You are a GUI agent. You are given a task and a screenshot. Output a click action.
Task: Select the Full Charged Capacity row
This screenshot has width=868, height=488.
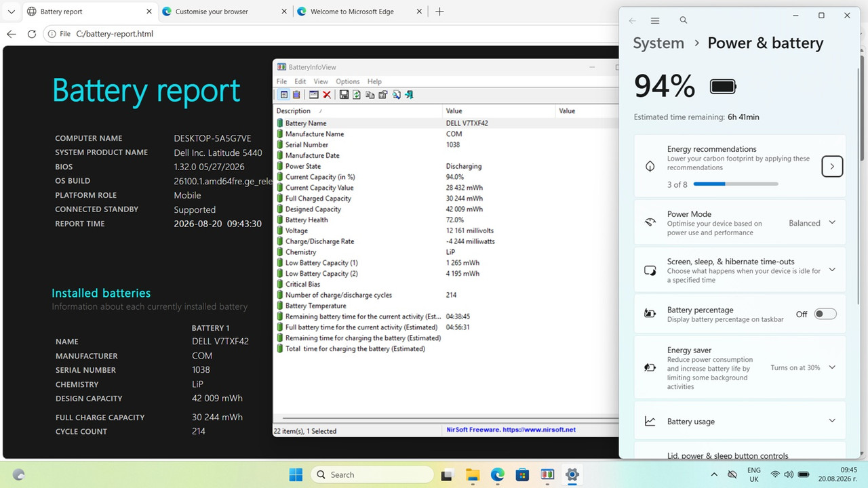[446, 199]
